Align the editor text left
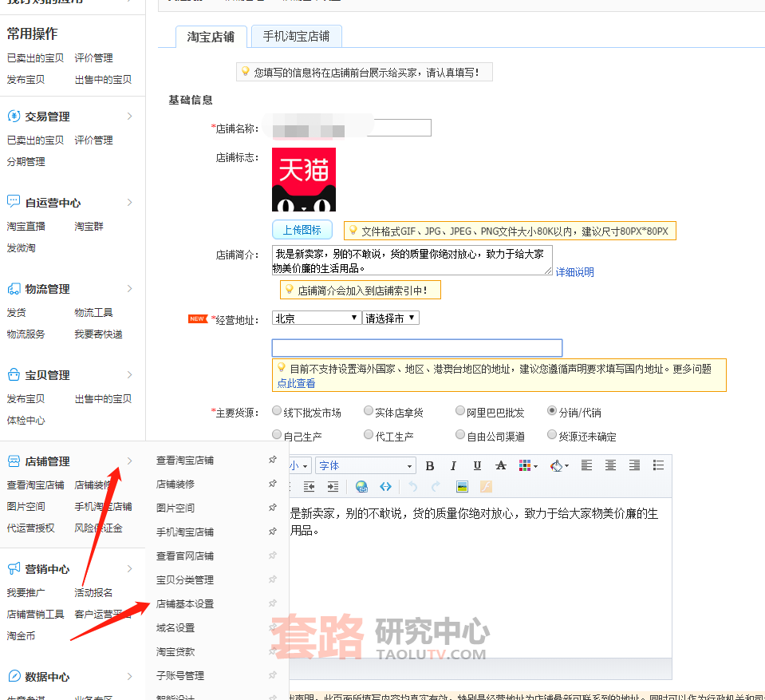Screen dimensions: 765x700 pyautogui.click(x=587, y=465)
